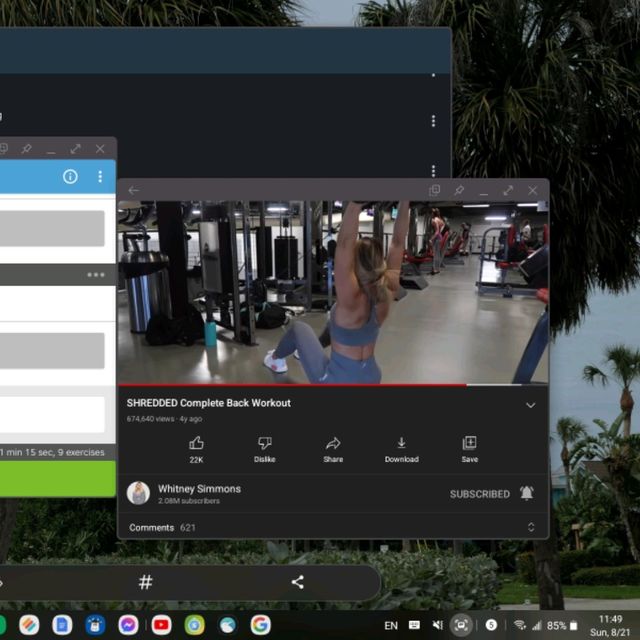Click the Dislike thumbs-down icon
Image resolution: width=640 pixels, height=640 pixels.
264,443
